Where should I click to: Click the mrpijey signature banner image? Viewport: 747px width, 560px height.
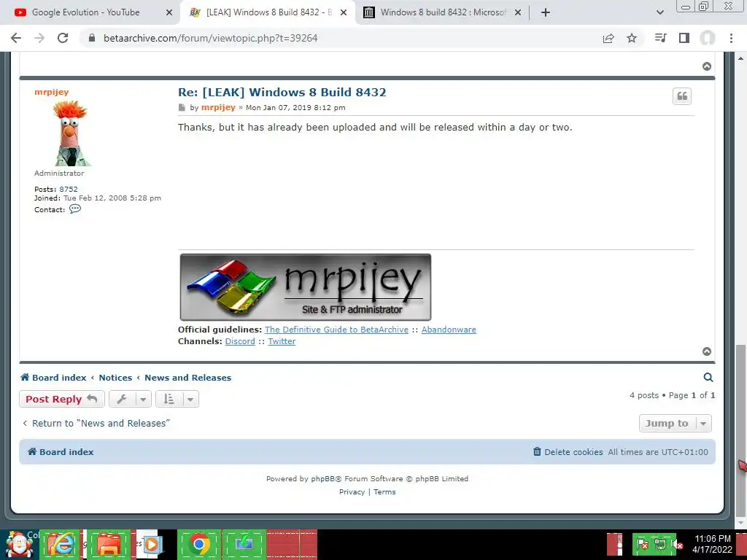coord(306,287)
